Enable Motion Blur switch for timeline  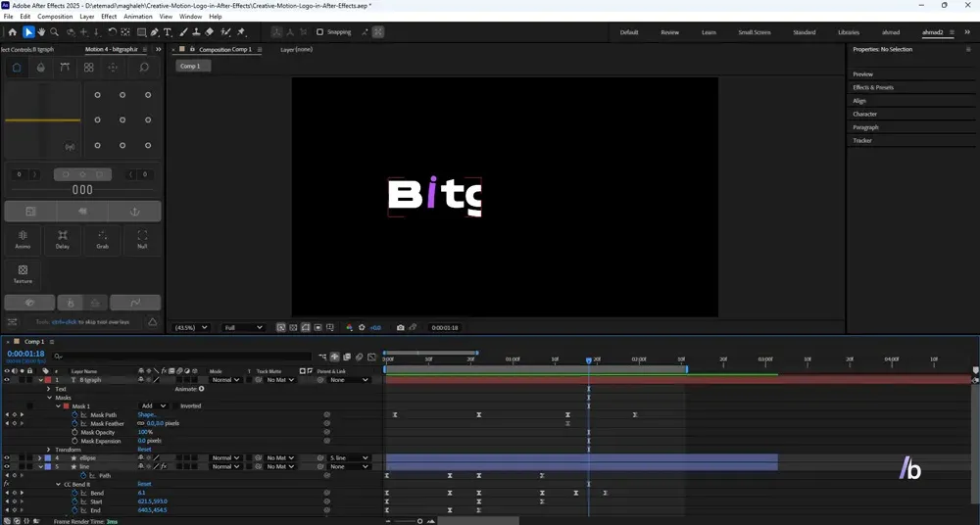(x=360, y=357)
